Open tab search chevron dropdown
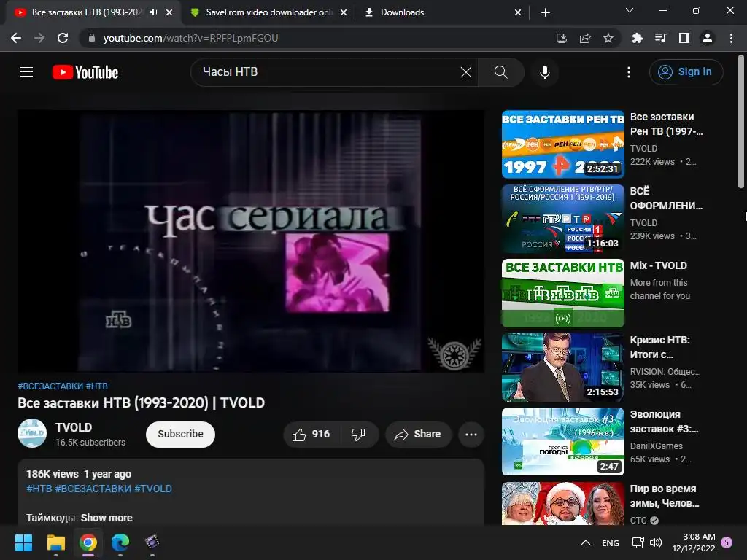The height and width of the screenshot is (560, 747). [x=630, y=10]
